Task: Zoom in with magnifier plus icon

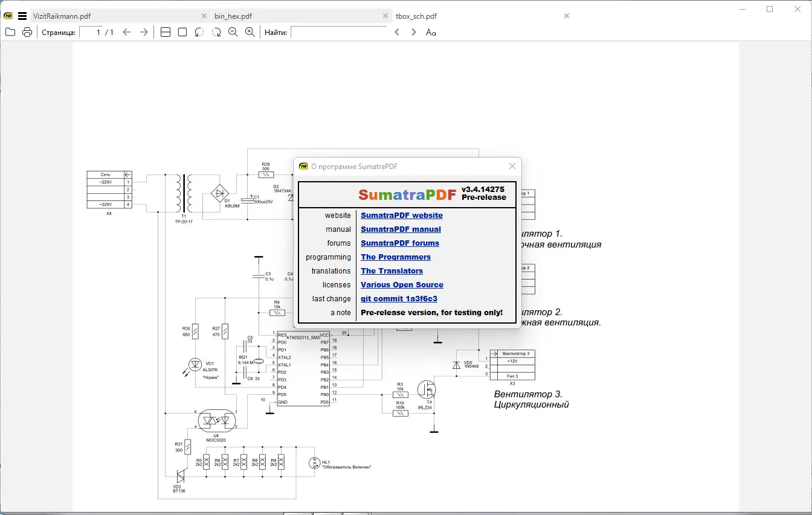Action: click(x=250, y=32)
